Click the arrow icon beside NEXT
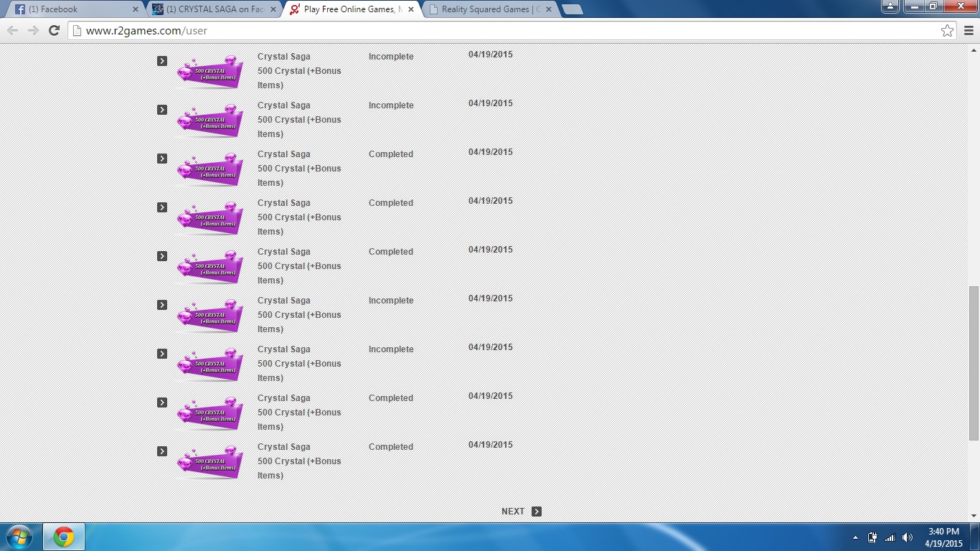Image resolution: width=980 pixels, height=551 pixels. tap(537, 512)
